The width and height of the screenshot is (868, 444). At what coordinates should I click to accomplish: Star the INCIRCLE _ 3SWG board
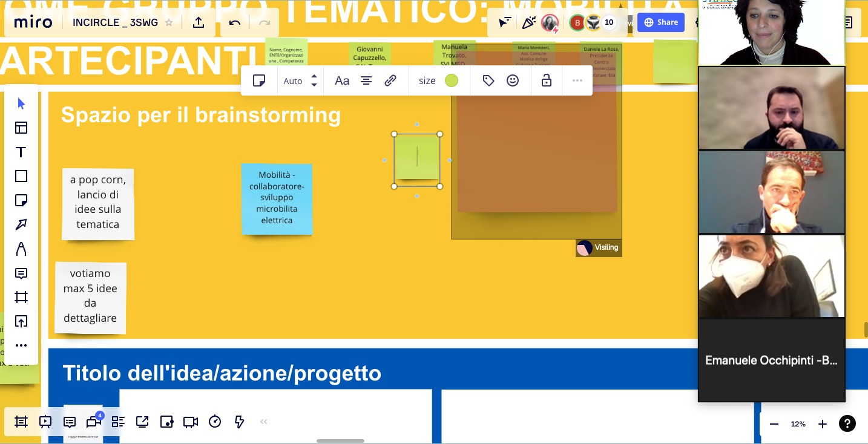(x=169, y=23)
